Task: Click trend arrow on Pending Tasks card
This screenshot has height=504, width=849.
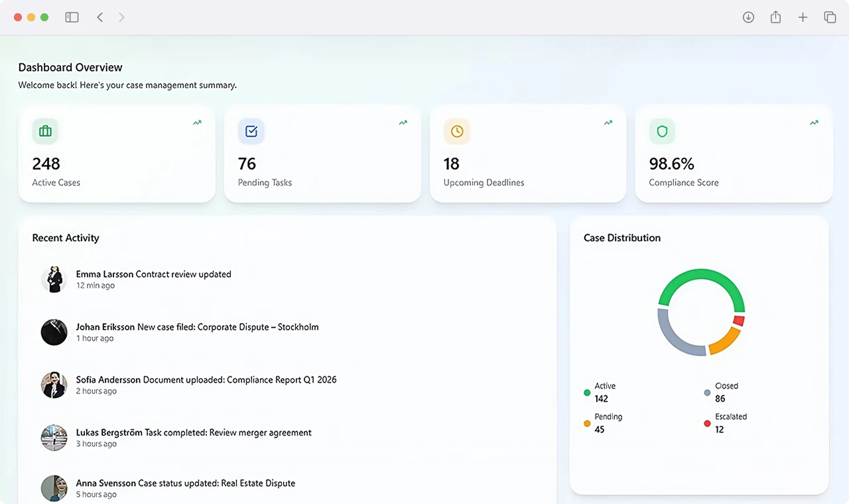Action: click(x=403, y=123)
